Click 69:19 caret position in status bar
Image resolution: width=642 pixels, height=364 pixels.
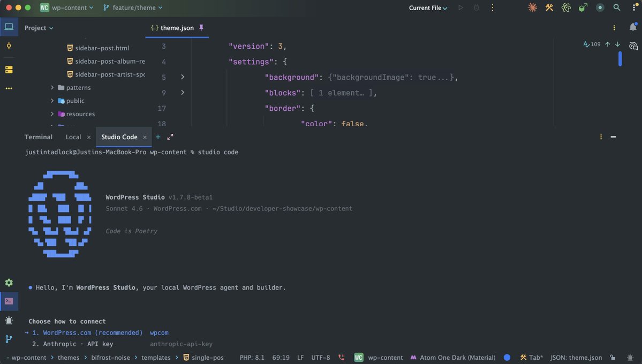coord(281,358)
